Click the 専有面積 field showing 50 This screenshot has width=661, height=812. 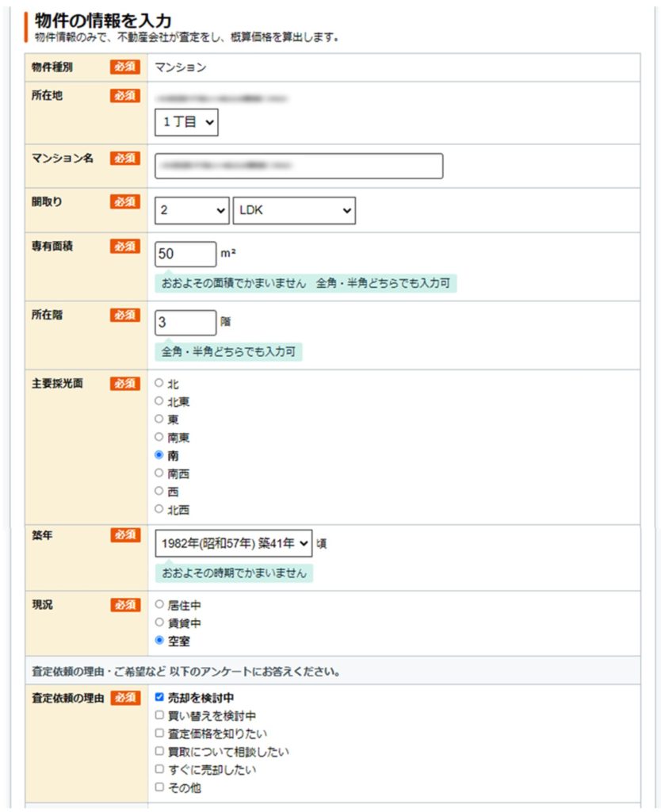[x=185, y=254]
